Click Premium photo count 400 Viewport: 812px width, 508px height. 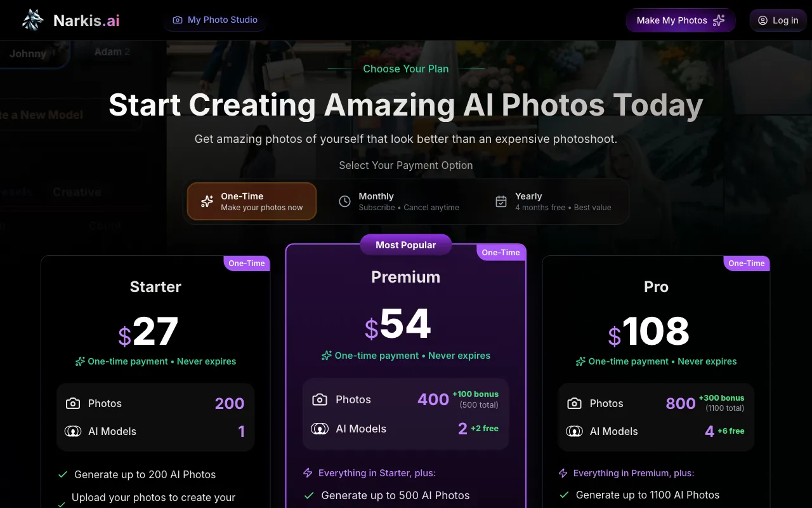[x=433, y=399]
